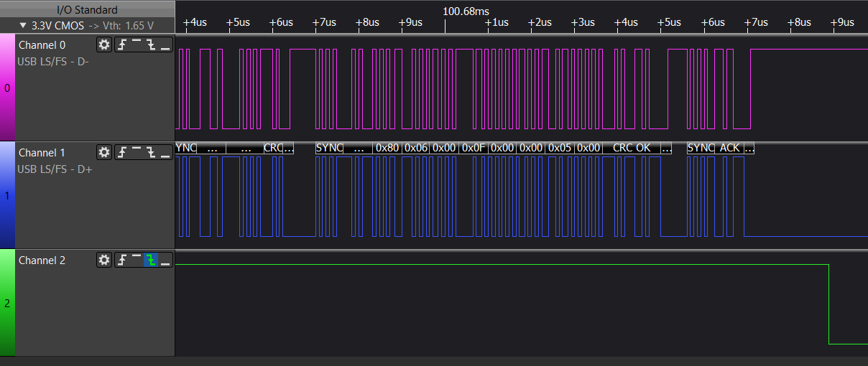Viewport: 868px width, 366px height.
Task: Toggle high level trigger on Channel 0
Action: click(136, 44)
